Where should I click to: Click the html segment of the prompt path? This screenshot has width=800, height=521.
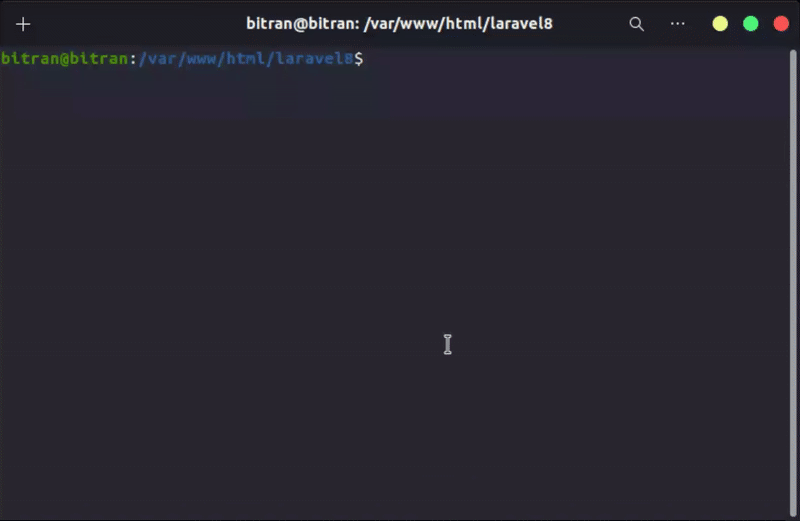point(245,59)
